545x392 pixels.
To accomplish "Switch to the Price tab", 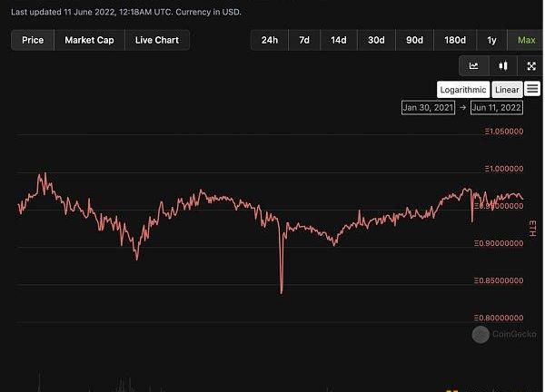I will click(33, 40).
